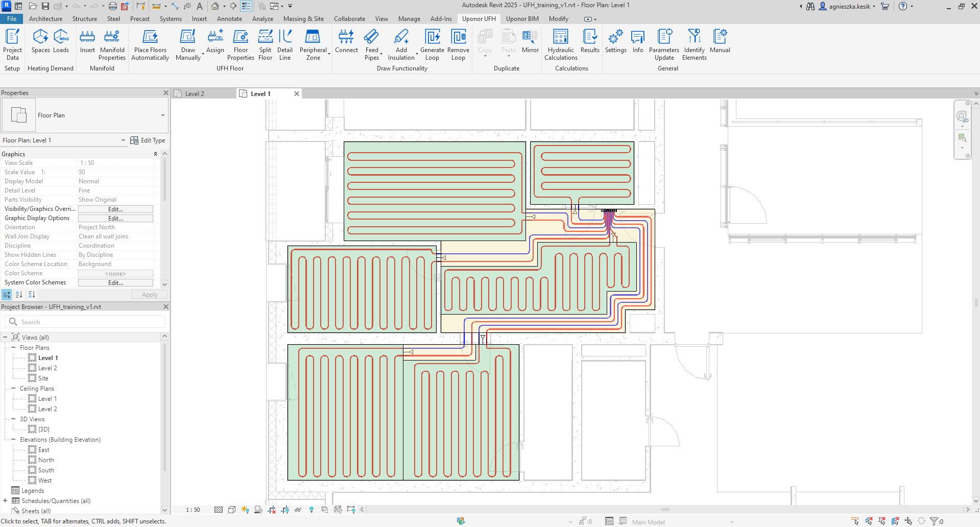Image resolution: width=980 pixels, height=527 pixels.
Task: Click the Save icon in quick access toolbar
Action: click(x=45, y=6)
